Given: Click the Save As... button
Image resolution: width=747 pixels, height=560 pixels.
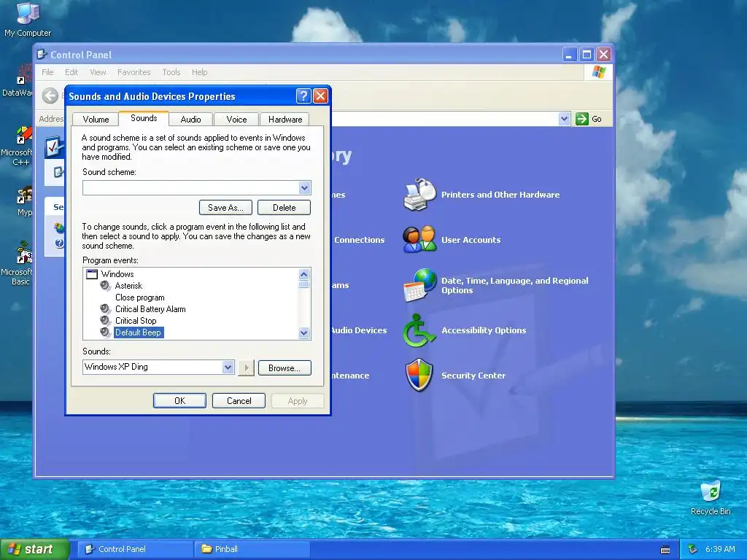Looking at the screenshot, I should click(225, 208).
